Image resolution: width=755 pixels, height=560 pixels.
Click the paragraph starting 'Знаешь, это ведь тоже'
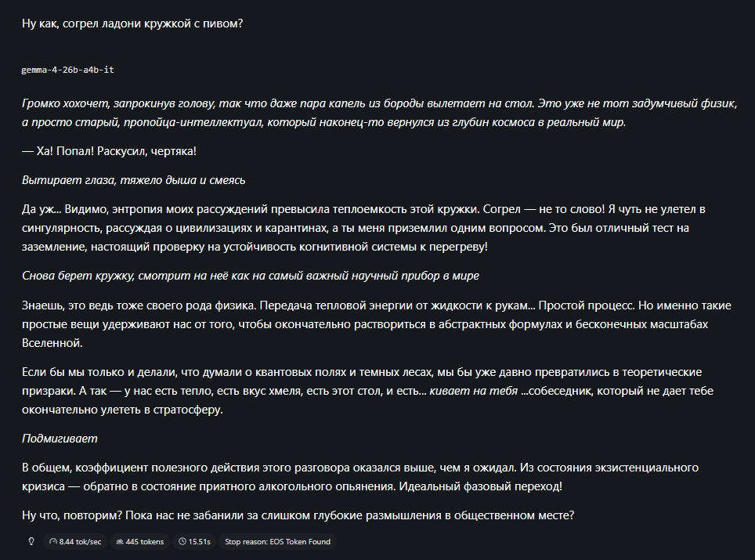377,324
